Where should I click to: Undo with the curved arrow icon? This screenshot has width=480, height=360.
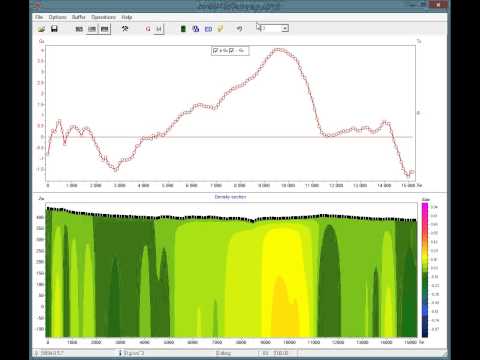pos(239,29)
